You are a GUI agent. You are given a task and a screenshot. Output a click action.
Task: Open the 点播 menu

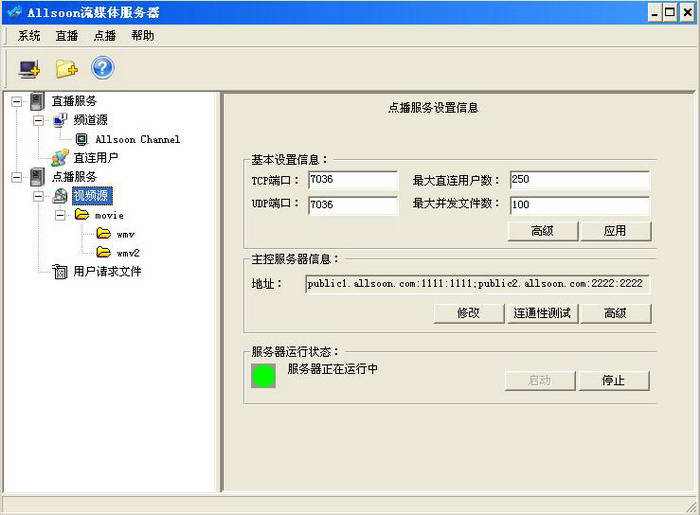[x=105, y=36]
